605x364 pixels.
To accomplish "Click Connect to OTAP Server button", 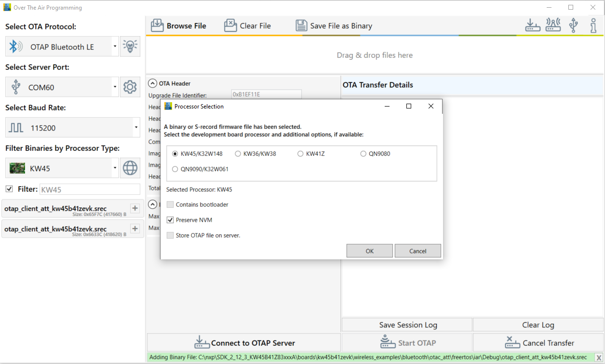I will 244,343.
